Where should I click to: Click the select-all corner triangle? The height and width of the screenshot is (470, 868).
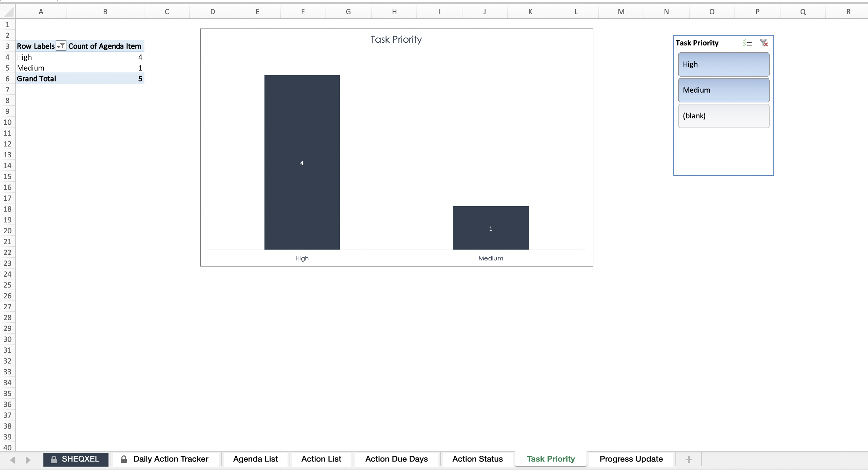pos(8,12)
